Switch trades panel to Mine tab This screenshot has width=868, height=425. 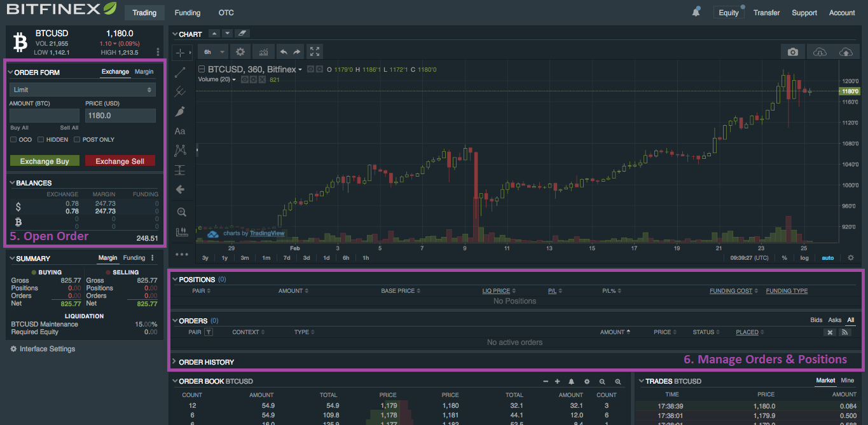pyautogui.click(x=848, y=381)
